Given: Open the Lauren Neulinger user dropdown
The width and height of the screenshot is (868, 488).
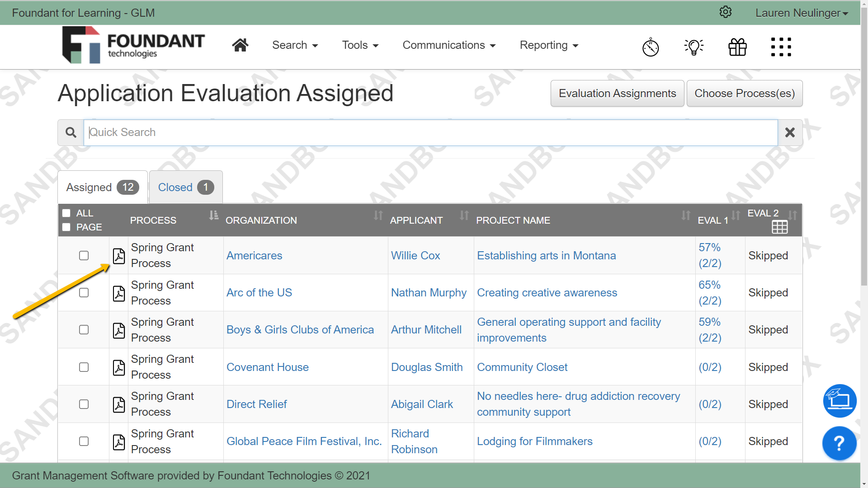Looking at the screenshot, I should pos(802,13).
